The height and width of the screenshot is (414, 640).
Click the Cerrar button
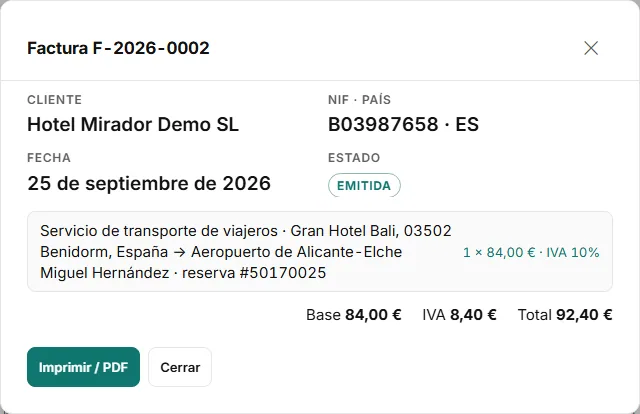(180, 367)
